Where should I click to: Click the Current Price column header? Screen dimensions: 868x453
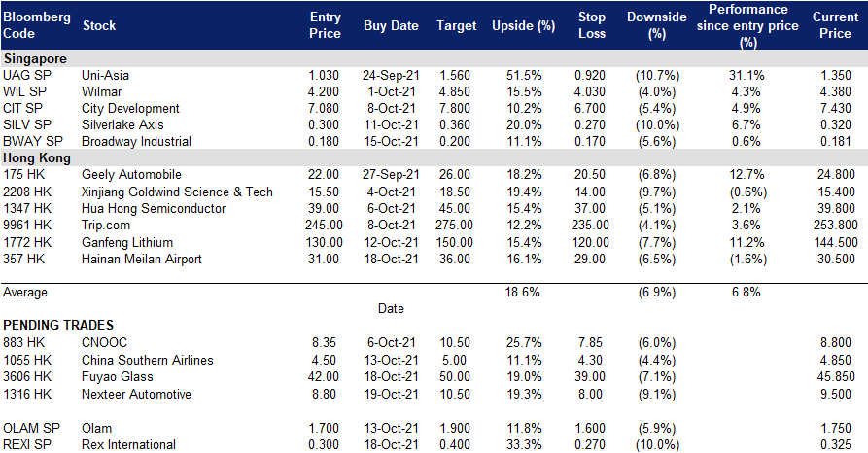tap(835, 25)
